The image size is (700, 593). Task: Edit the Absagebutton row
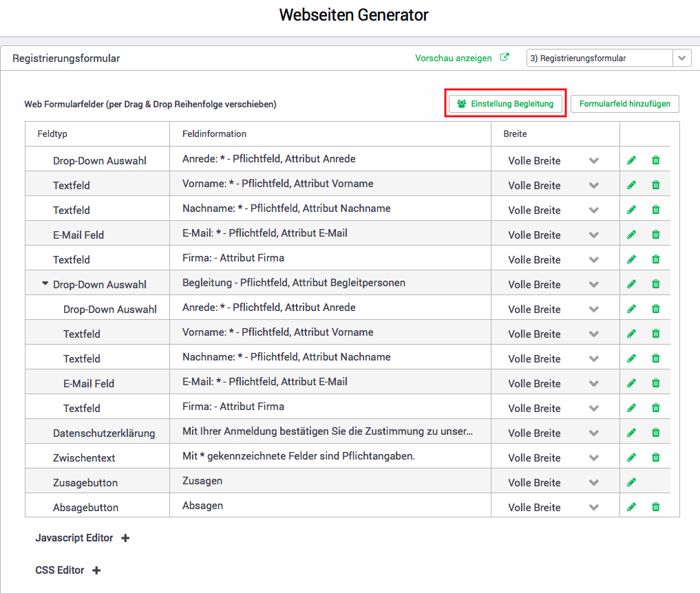pos(631,507)
